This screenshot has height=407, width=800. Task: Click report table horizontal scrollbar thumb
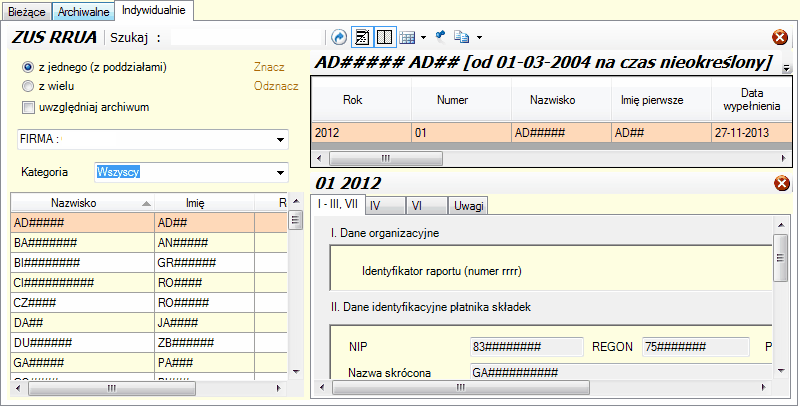point(386,159)
